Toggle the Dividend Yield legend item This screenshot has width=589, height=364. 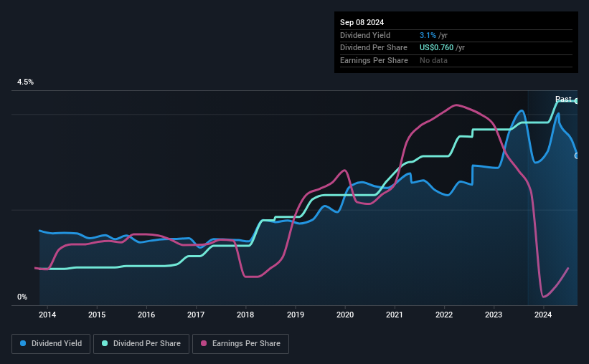[x=51, y=344]
